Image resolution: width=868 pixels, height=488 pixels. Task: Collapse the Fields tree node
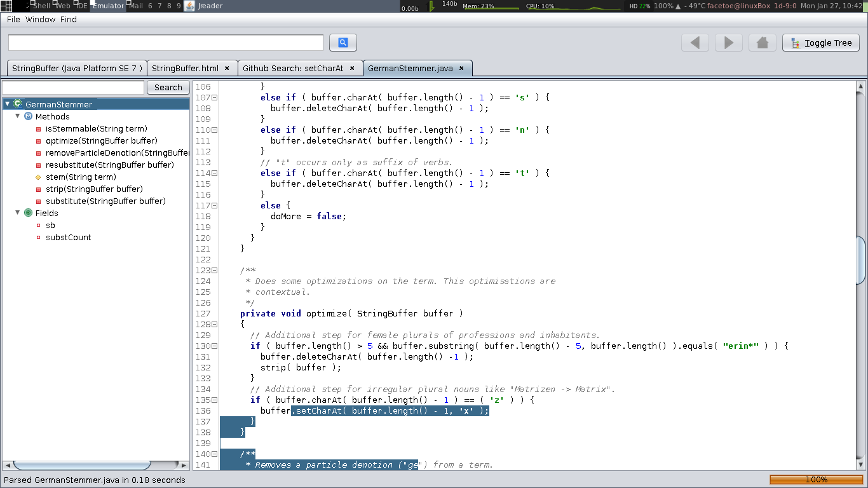tap(18, 213)
